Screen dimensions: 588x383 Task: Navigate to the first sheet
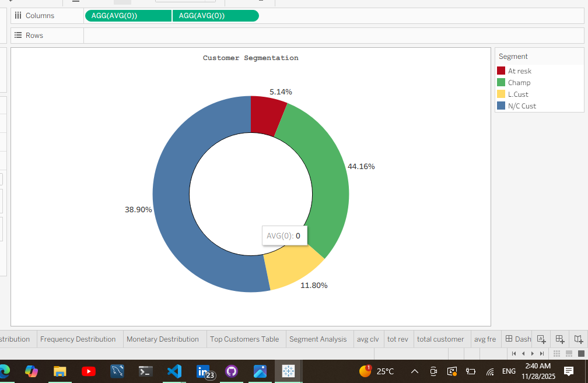coord(514,353)
